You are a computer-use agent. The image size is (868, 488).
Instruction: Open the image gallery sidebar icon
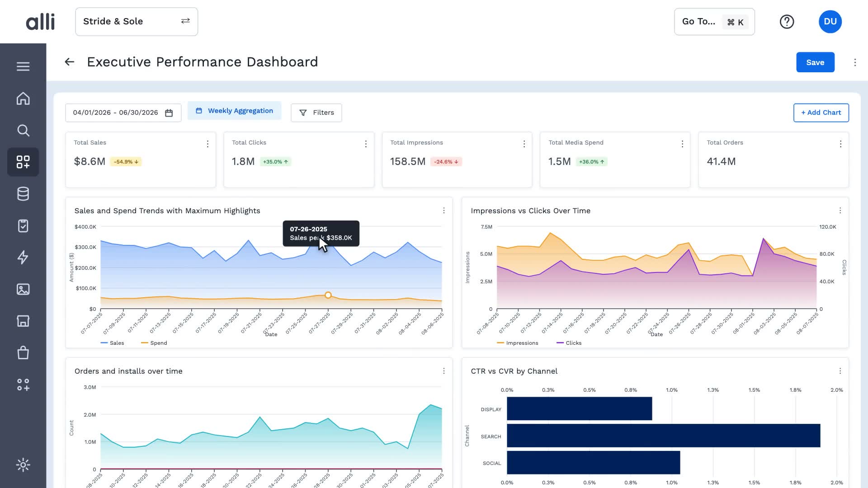point(23,289)
